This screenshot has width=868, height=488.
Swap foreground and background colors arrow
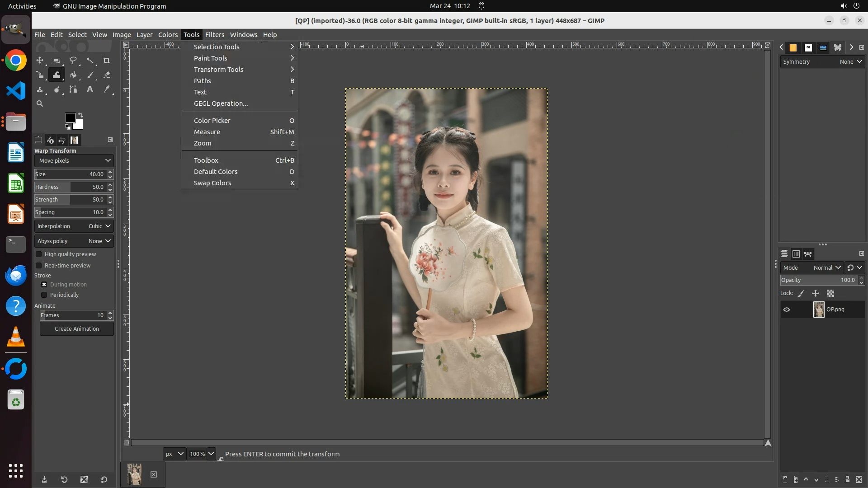[x=80, y=115]
